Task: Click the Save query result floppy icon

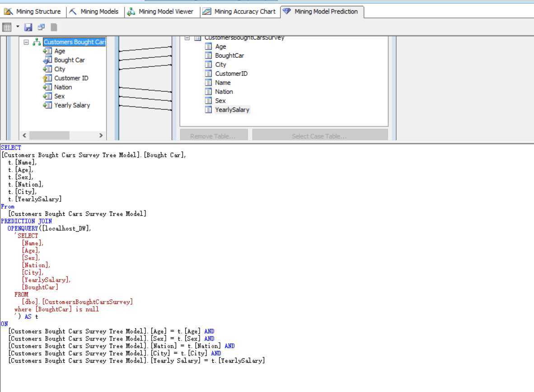Action: (x=28, y=27)
